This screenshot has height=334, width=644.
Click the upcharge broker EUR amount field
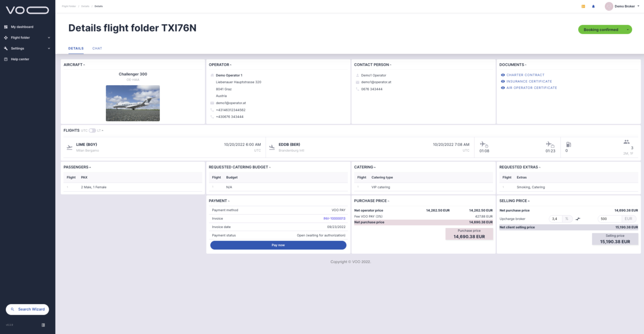click(x=609, y=219)
